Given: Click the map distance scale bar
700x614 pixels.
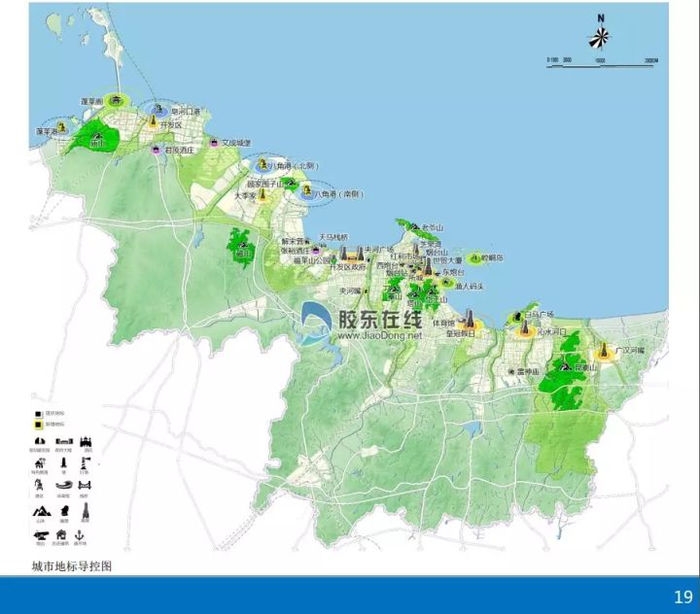Looking at the screenshot, I should point(600,65).
